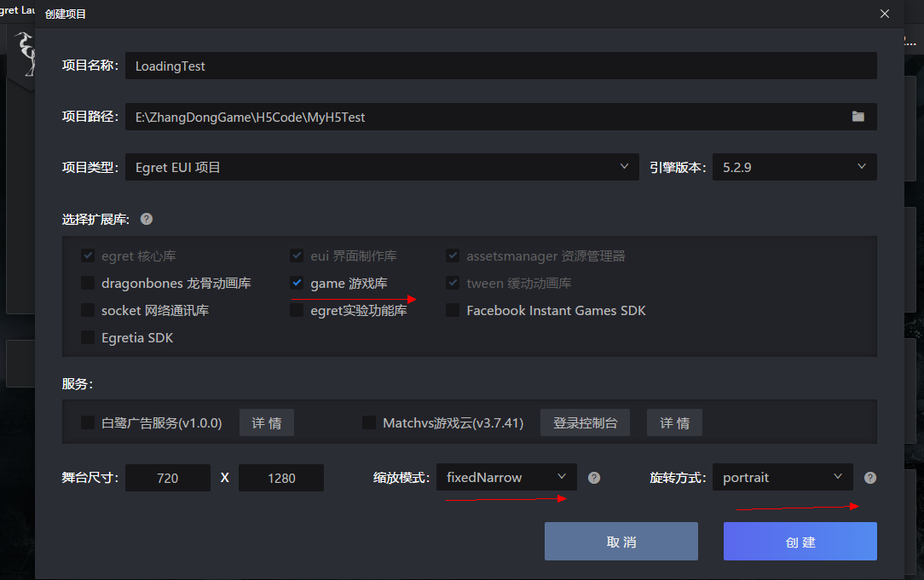Toggle the egret 核心库 checkbox
924x580 pixels.
click(88, 256)
